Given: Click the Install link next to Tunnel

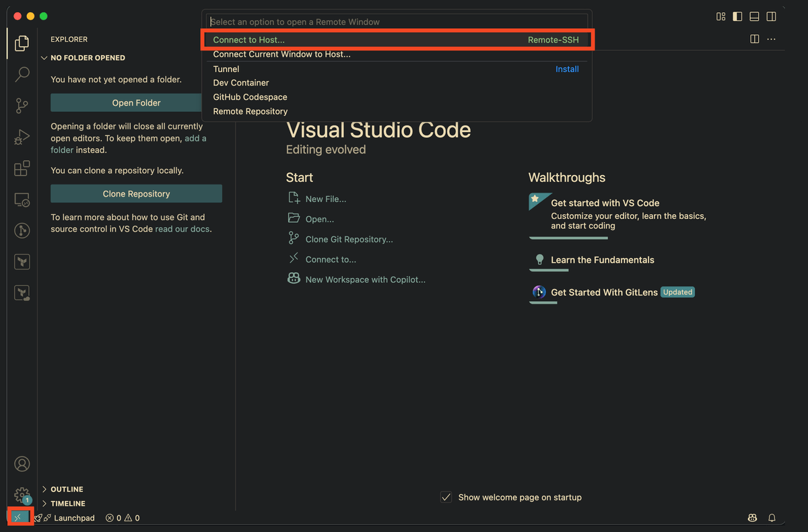Looking at the screenshot, I should 567,69.
